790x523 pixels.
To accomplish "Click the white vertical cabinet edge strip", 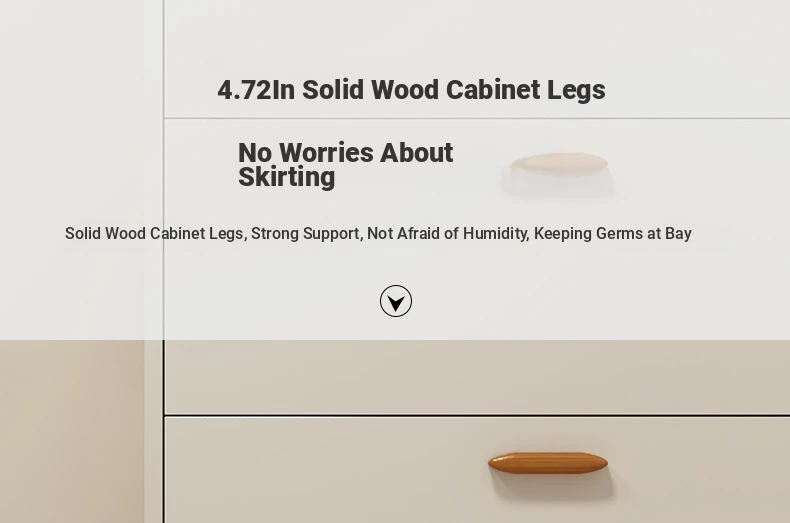I will tap(154, 431).
